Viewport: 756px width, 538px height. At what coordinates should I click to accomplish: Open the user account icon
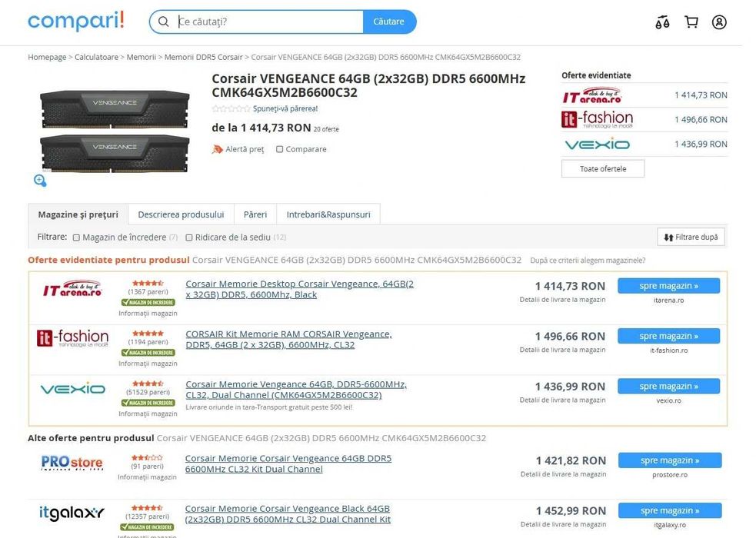(x=719, y=22)
